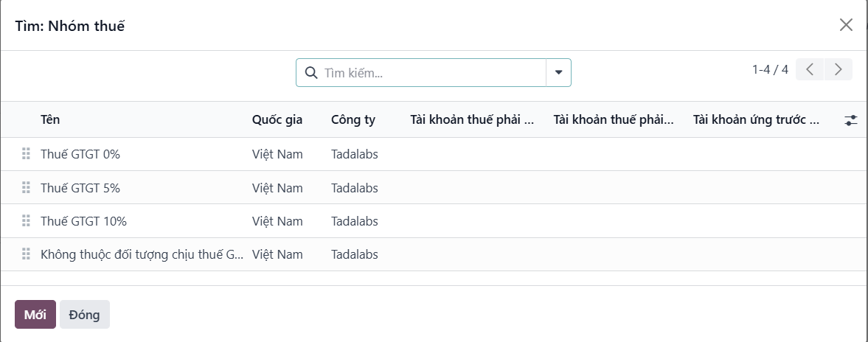
Task: Click the drag handle for Thuế GTGT 0%
Action: (x=26, y=154)
